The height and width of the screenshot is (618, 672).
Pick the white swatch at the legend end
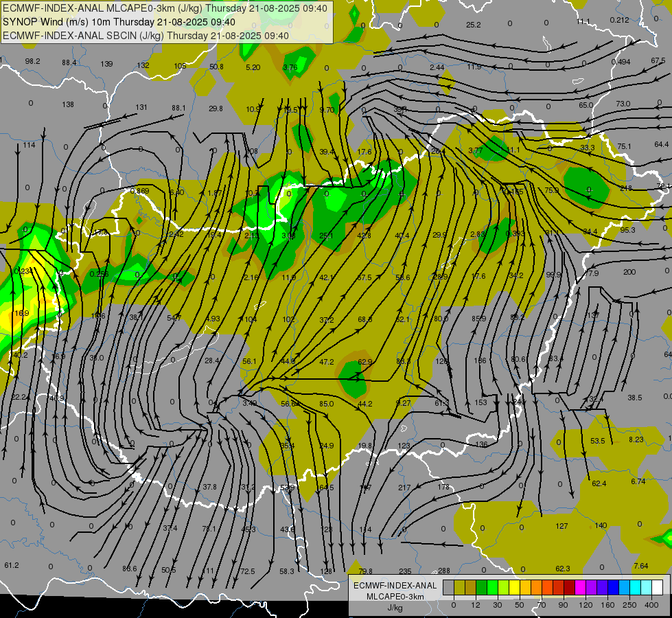point(657,587)
